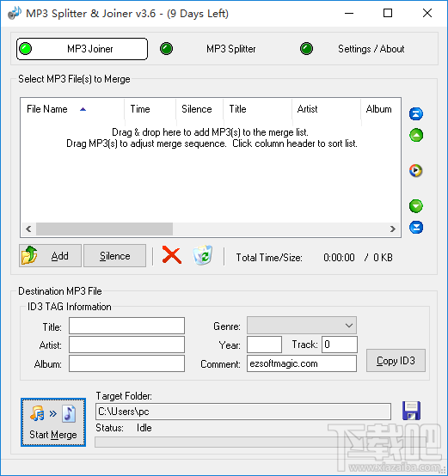Switch to the MP3 Joiner tab
This screenshot has width=448, height=476.
coord(82,49)
